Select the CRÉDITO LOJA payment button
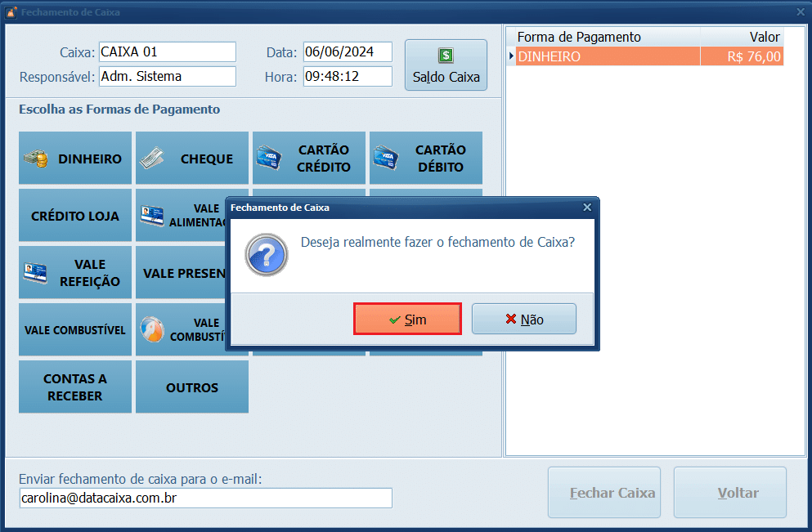Image resolution: width=812 pixels, height=532 pixels. point(75,216)
